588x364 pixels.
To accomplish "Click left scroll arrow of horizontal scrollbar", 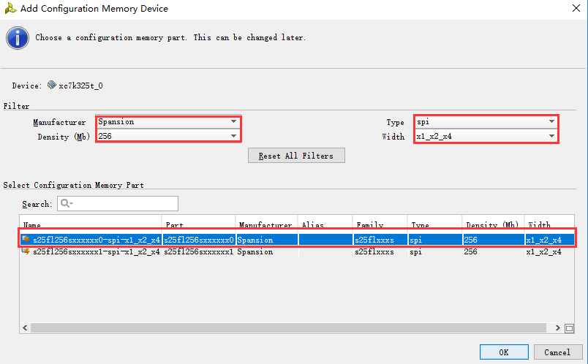I will point(25,328).
